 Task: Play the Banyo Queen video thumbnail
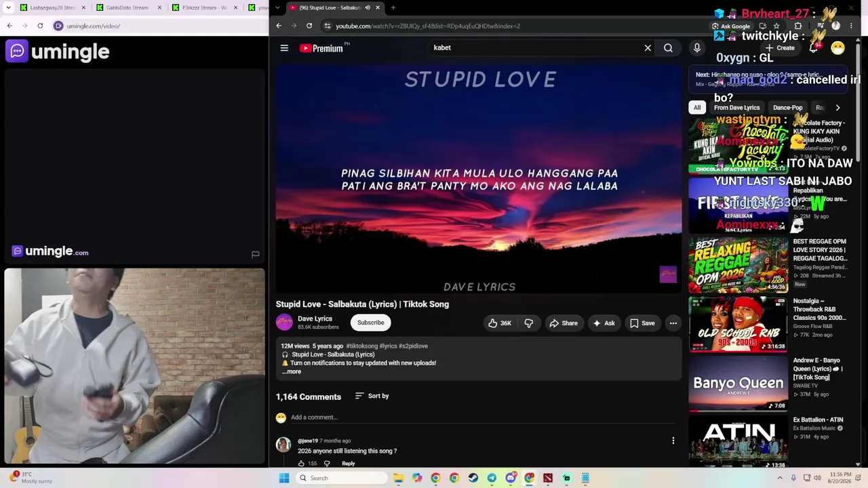(x=738, y=384)
